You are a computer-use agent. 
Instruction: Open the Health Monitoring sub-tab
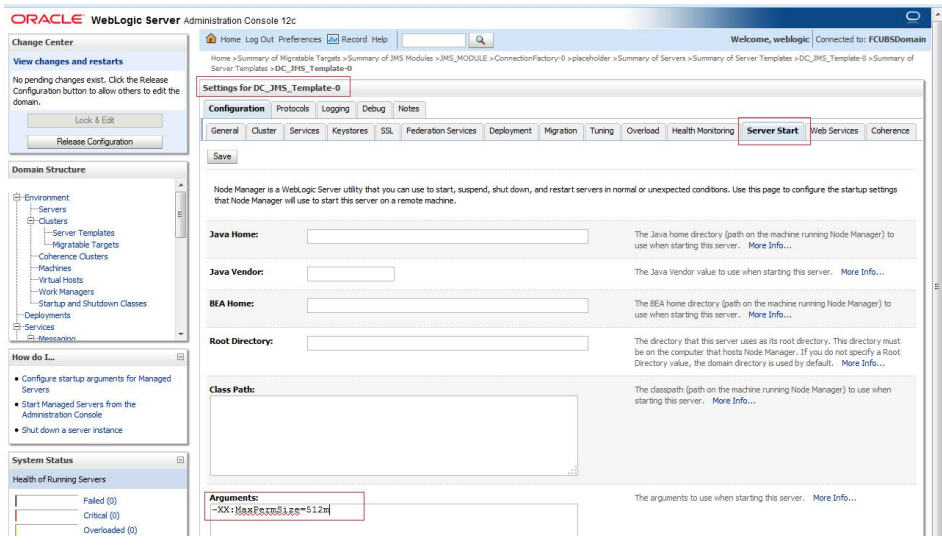pyautogui.click(x=703, y=131)
